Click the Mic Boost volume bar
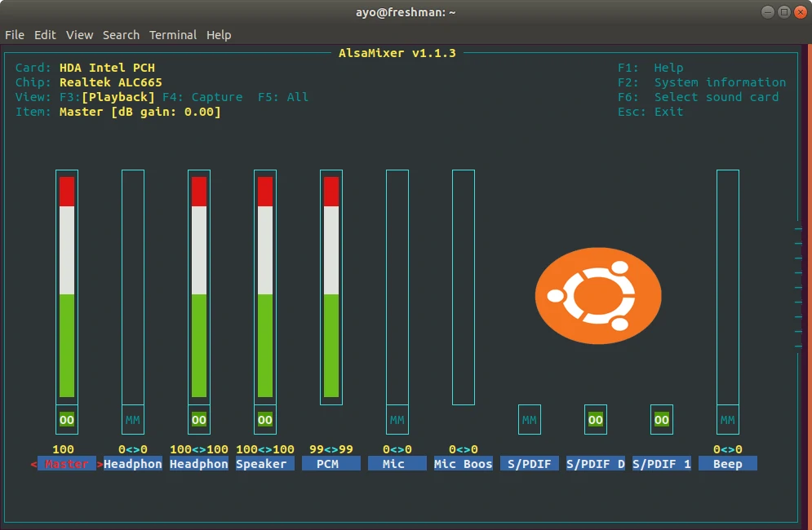The image size is (812, 530). point(463,287)
